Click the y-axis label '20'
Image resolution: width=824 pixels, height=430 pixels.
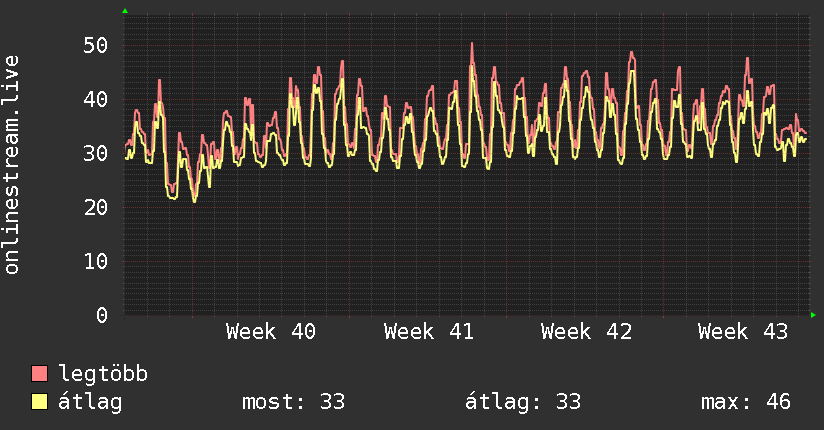pyautogui.click(x=96, y=208)
